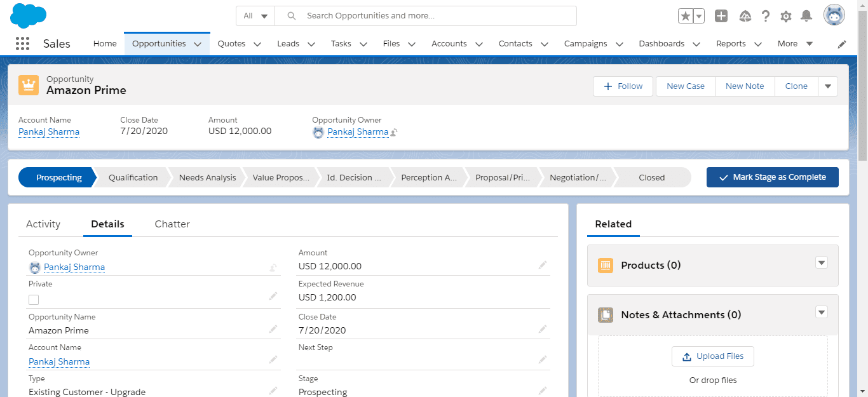Click the New Note button
The image size is (868, 397).
(x=745, y=86)
